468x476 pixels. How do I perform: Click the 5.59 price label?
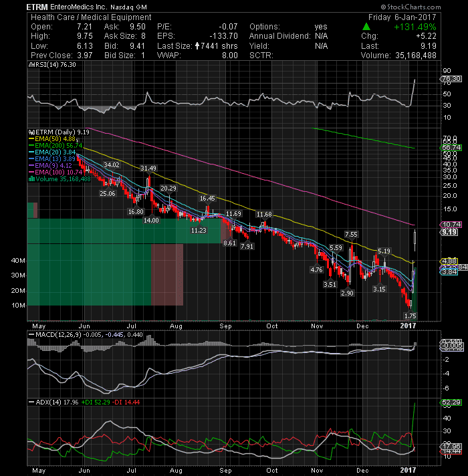coord(336,248)
